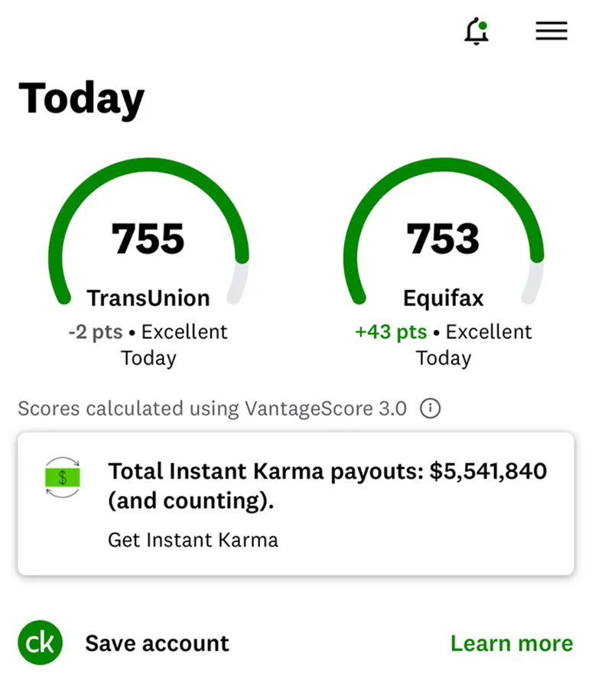
Task: Open the notifications bell icon
Action: click(x=477, y=31)
